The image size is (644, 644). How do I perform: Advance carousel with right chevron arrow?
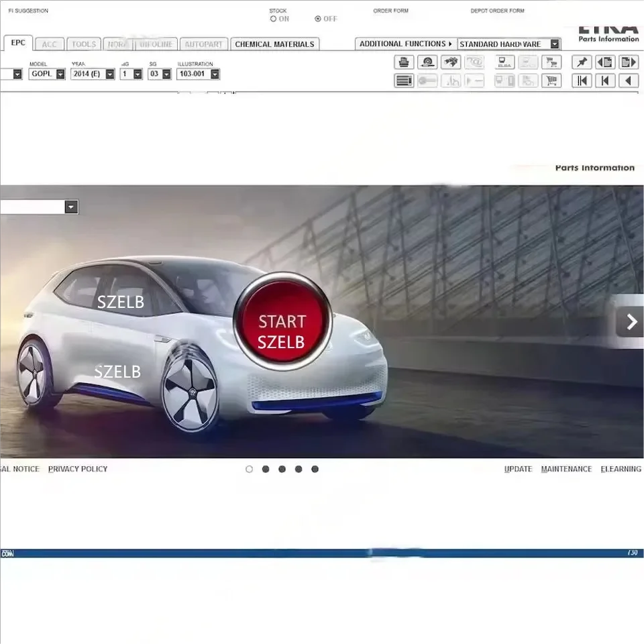pos(631,321)
